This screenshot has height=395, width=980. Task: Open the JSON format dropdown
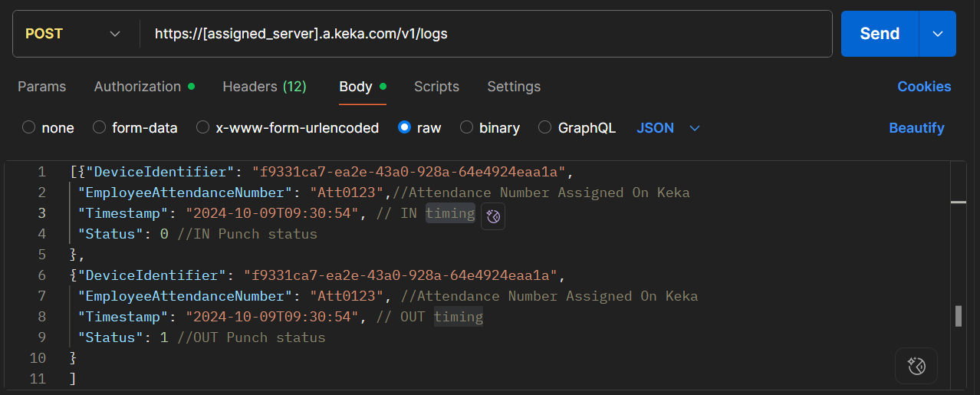coord(668,128)
